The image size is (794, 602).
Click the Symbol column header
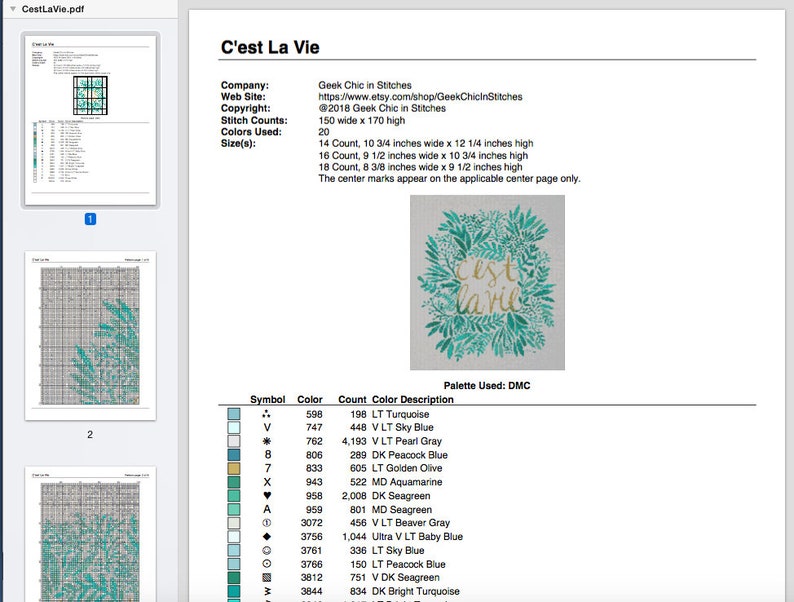coord(267,399)
